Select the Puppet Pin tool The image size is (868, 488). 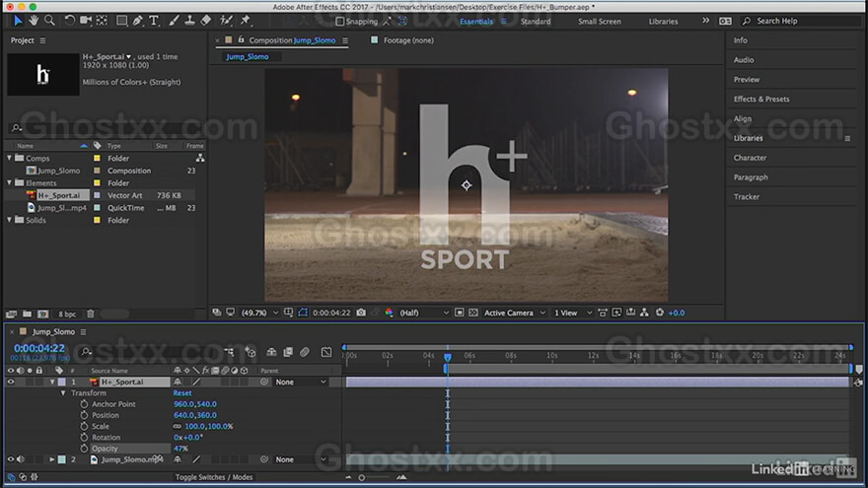click(246, 21)
